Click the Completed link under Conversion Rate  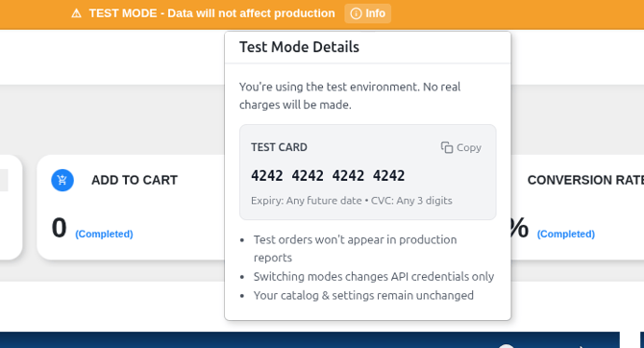coord(566,234)
